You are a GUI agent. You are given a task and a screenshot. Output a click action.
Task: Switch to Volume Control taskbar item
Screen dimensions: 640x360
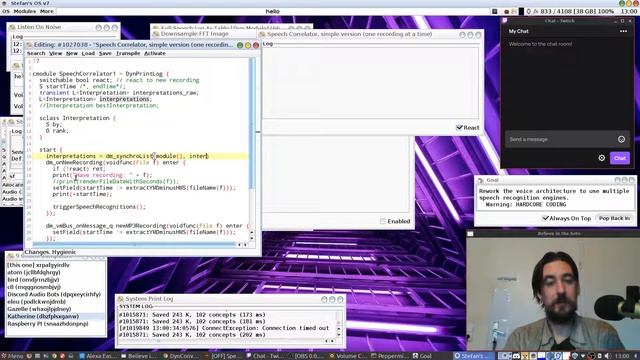pyautogui.click(x=349, y=356)
